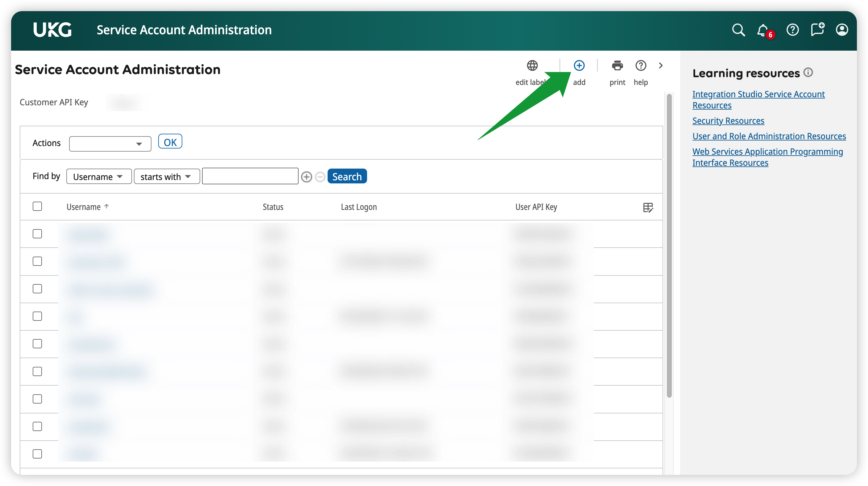Open the feedback chat icon
Image resolution: width=868 pixels, height=486 pixels.
817,30
